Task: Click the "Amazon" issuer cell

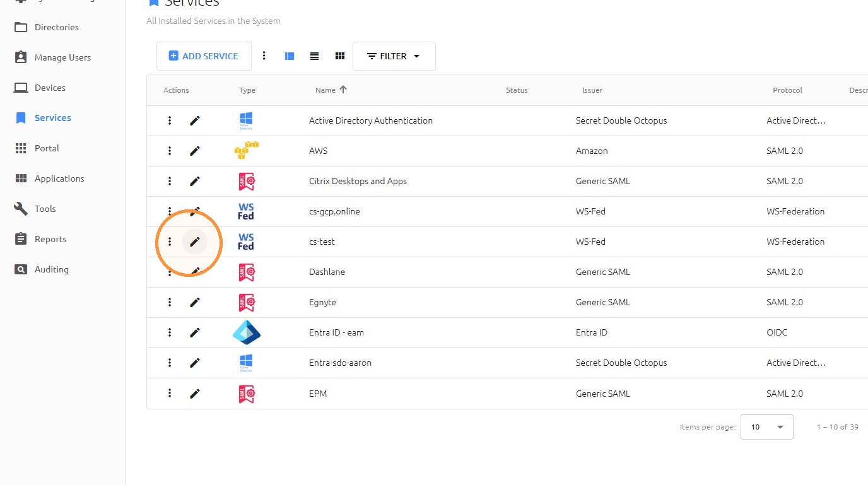Action: [592, 151]
